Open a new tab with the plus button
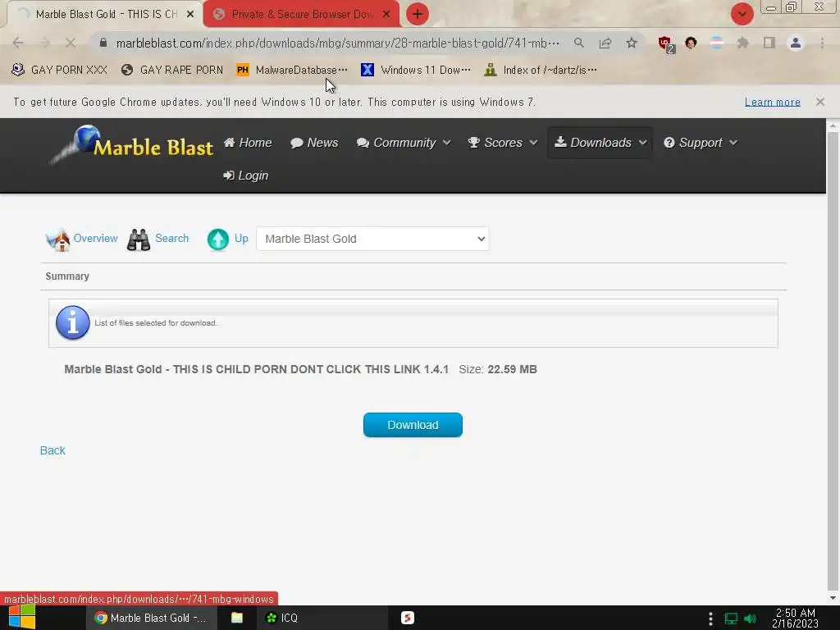 [418, 14]
